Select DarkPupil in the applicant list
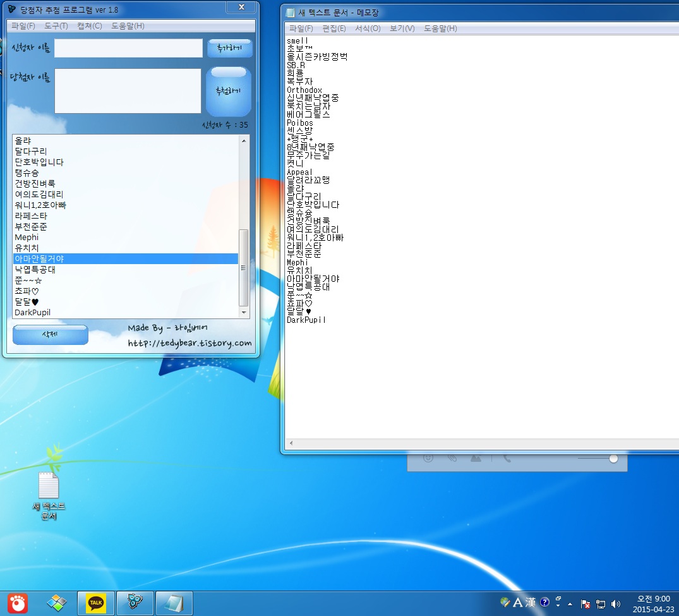 126,312
